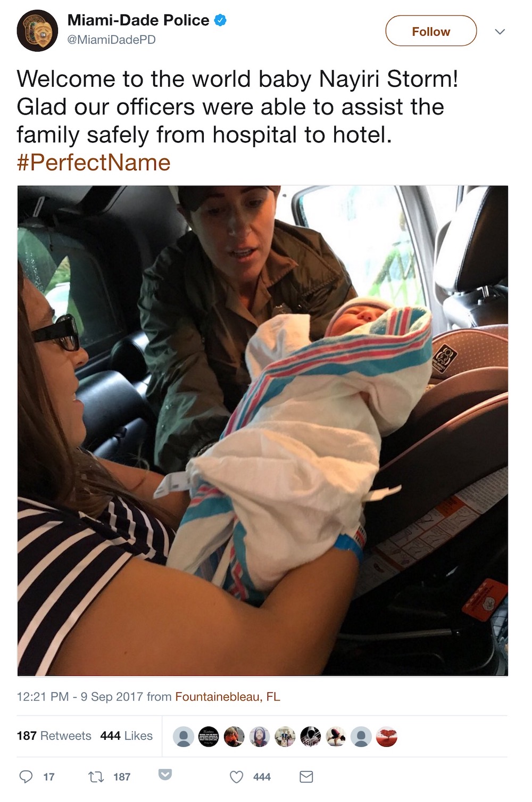Screen dimensions: 532x802
Task: Open the first gray default avatar liker
Action: tap(184, 737)
